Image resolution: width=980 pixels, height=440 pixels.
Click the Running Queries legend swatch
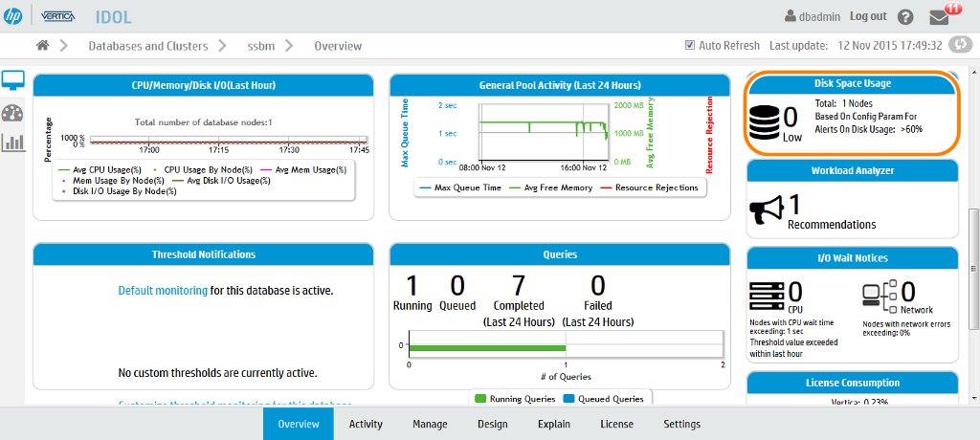click(x=480, y=398)
